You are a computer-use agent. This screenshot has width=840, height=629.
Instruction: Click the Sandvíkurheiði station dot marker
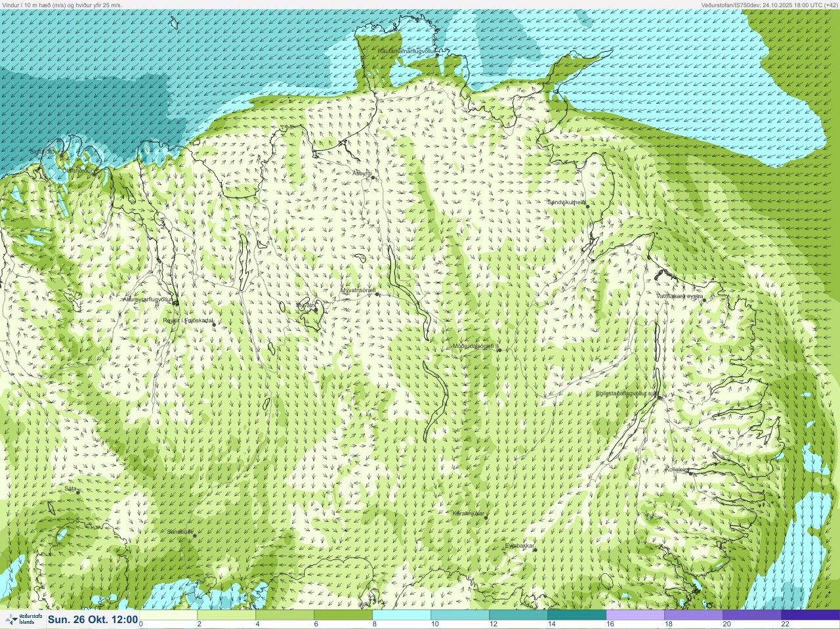[588, 206]
